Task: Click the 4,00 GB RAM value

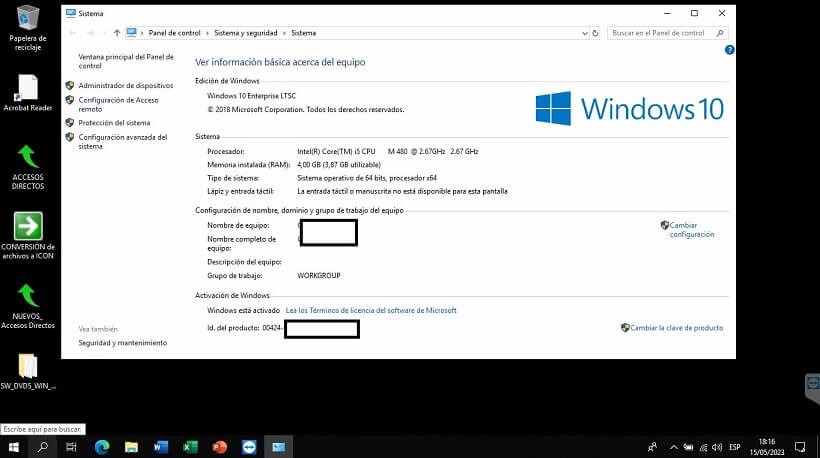Action: [x=339, y=165]
